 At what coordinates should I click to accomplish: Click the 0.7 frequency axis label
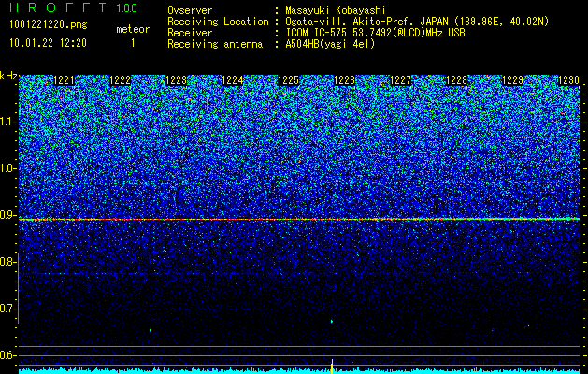pos(7,309)
